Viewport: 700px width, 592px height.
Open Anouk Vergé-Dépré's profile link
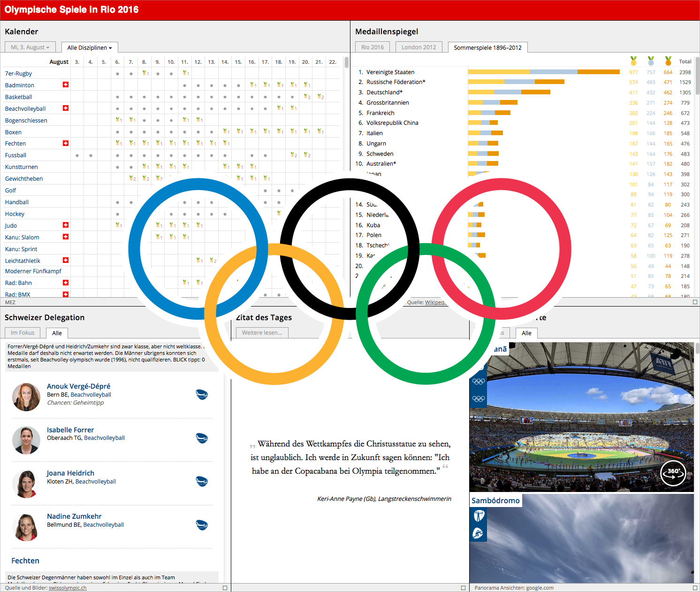click(79, 386)
